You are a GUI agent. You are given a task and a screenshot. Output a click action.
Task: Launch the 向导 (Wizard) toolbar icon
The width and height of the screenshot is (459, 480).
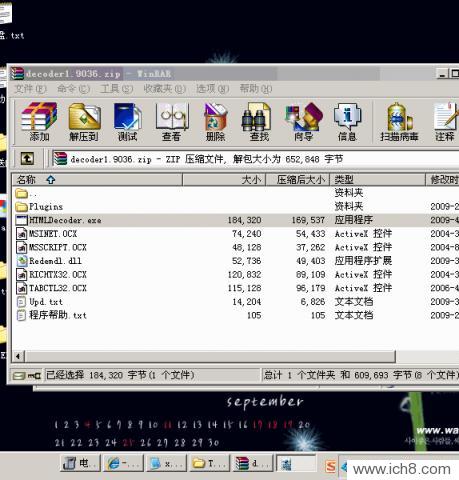pos(303,122)
